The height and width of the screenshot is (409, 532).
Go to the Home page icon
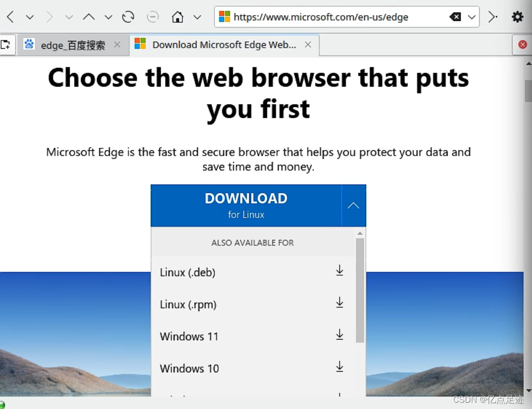pos(178,17)
